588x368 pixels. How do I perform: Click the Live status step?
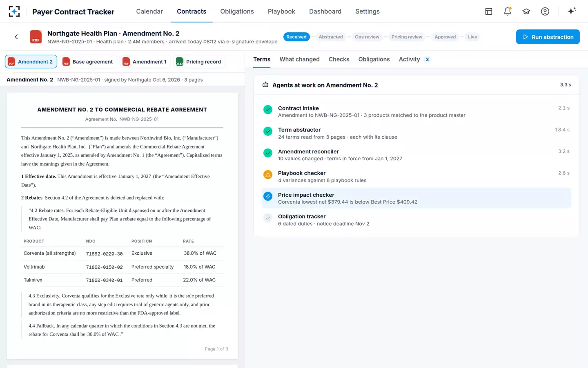pos(472,37)
